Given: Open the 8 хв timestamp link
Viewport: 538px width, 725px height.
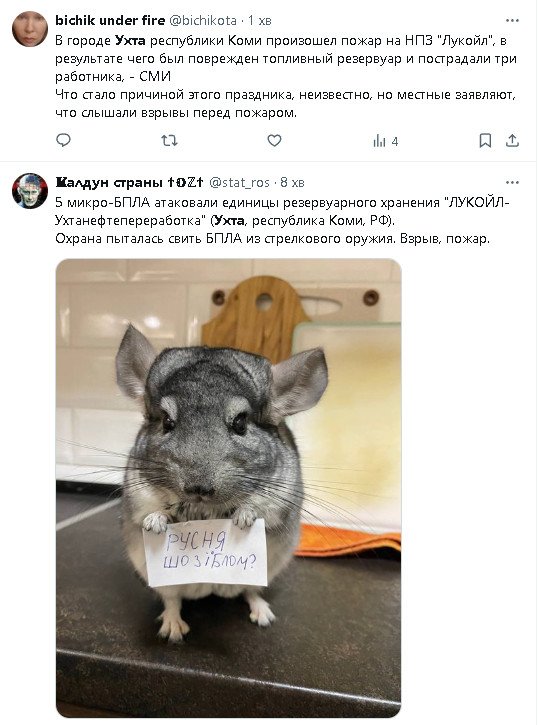Looking at the screenshot, I should [293, 182].
